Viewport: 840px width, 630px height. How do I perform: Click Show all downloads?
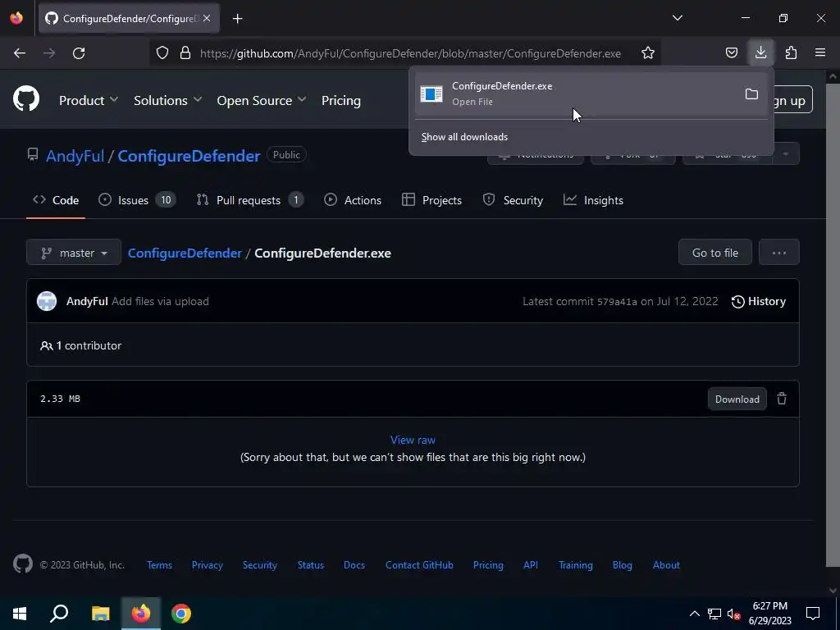coord(464,137)
